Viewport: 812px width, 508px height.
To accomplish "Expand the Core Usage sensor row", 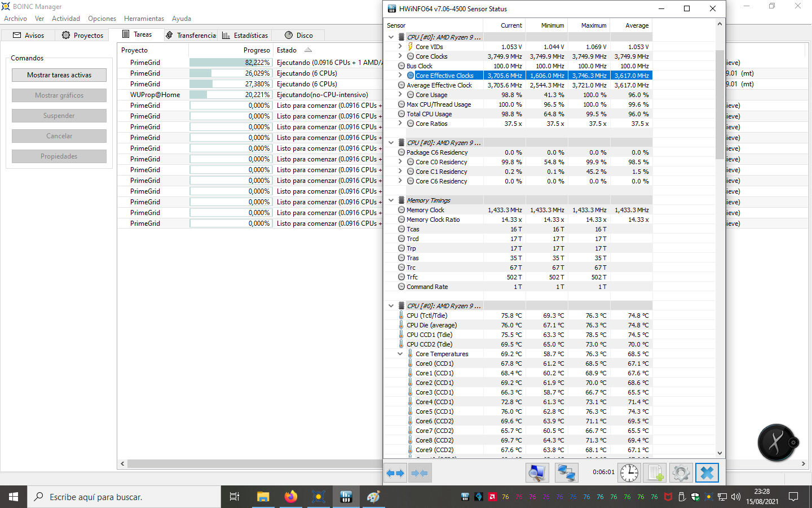I will (400, 95).
